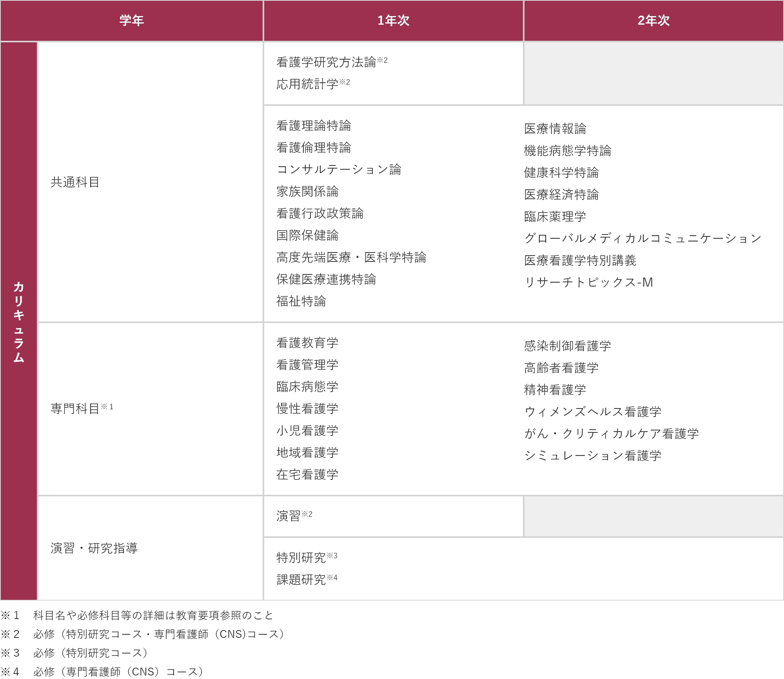Click 慢性看護学 entry
Viewport: 784px width, 679px height.
pyautogui.click(x=307, y=409)
